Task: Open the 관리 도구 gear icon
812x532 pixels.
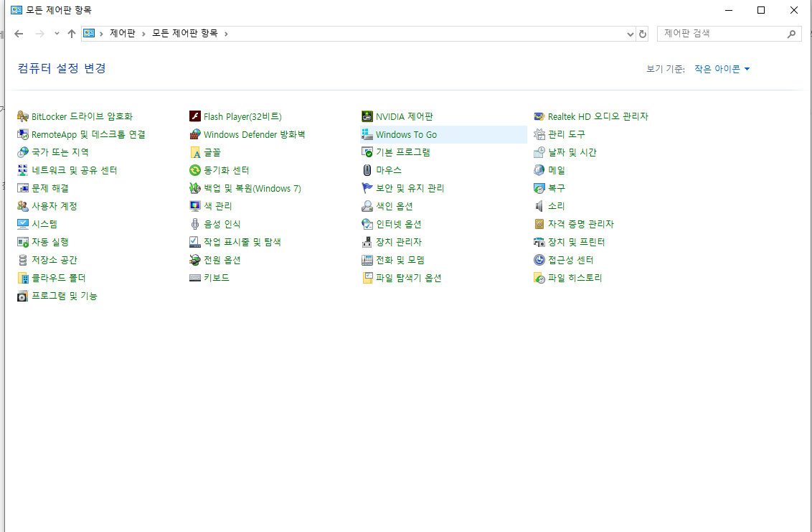Action: tap(539, 134)
